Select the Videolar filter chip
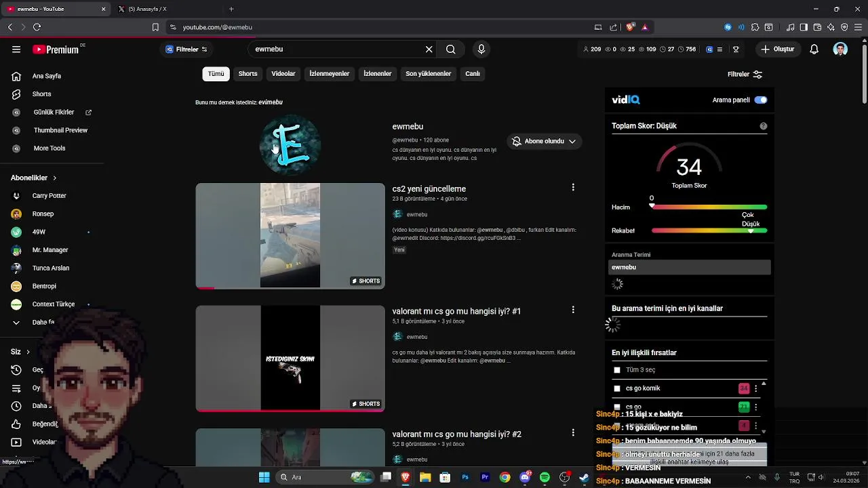This screenshot has height=488, width=868. tap(283, 74)
